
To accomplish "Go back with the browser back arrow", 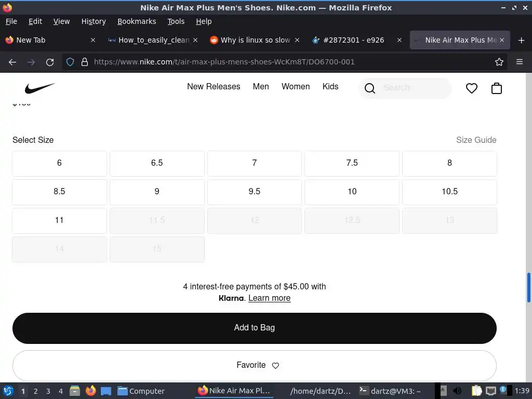I will coord(12,62).
